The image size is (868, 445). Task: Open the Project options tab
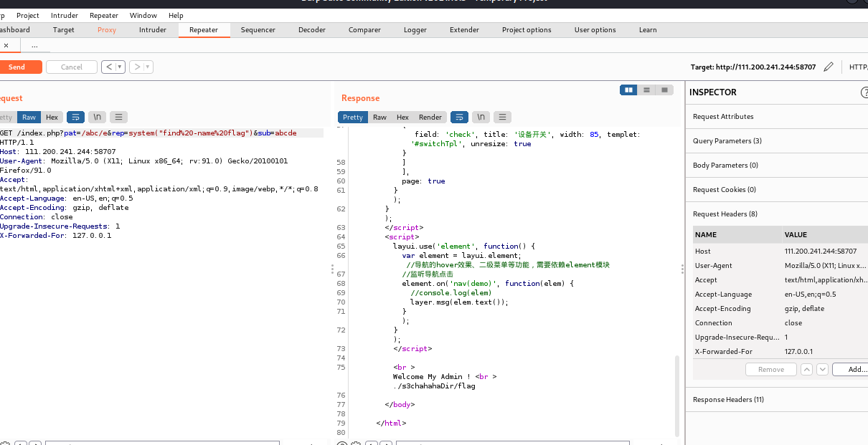[527, 30]
